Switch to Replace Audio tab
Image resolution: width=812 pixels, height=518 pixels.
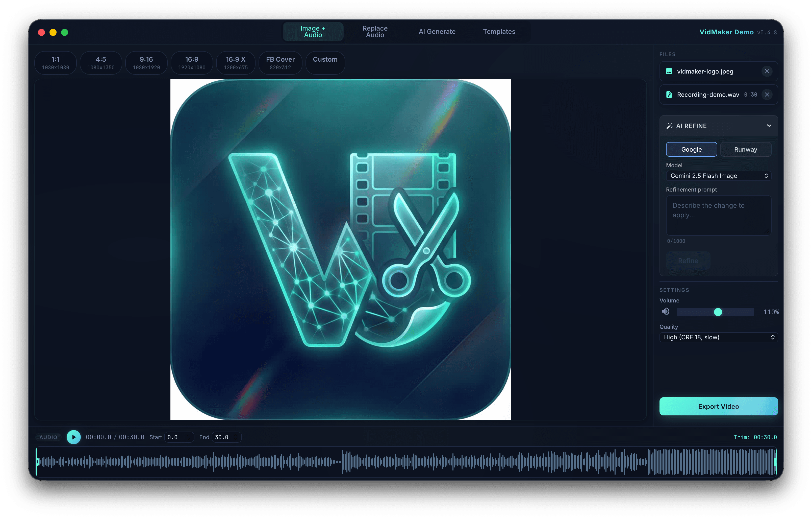[375, 32]
